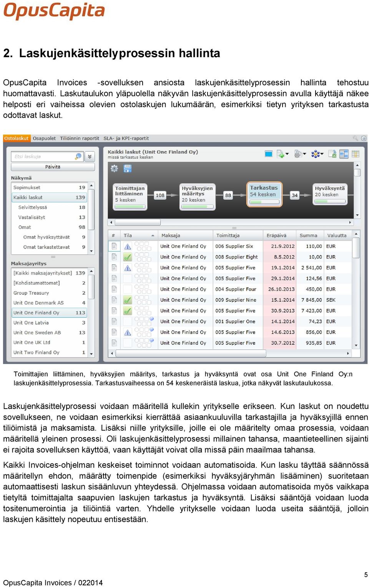This screenshot has width=369, height=588.
Task: Open the top-right settings gear
Action: 363,138
